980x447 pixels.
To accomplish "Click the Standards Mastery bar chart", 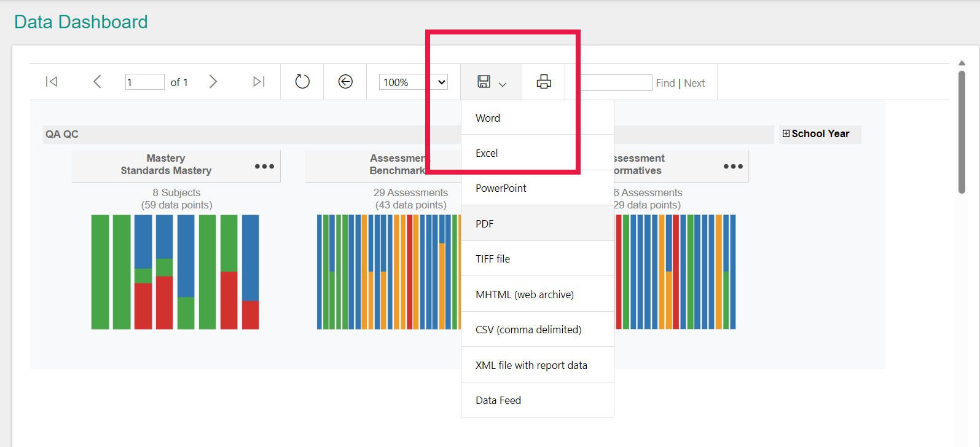I will coord(175,272).
